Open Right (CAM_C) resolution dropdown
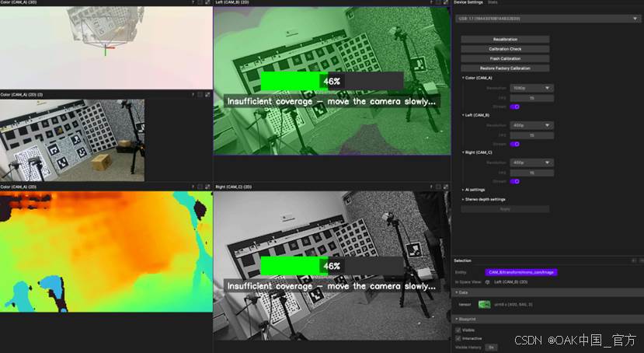Viewport: 644px width, 353px height. coord(531,163)
